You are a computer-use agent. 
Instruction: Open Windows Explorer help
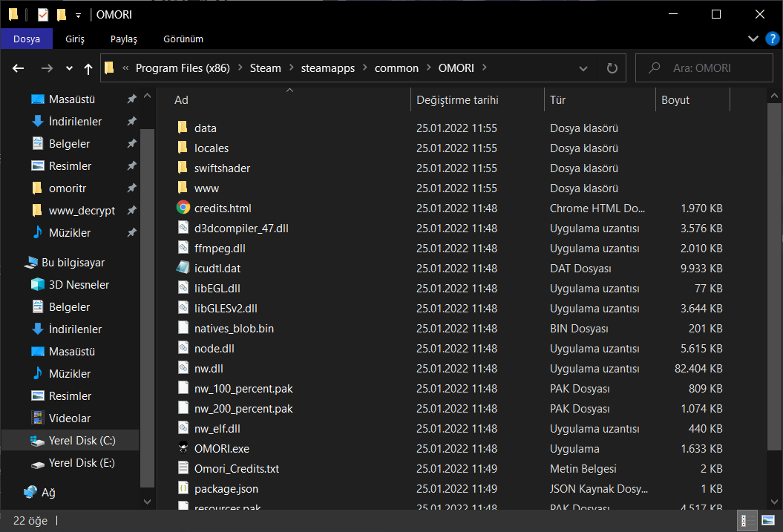[772, 39]
